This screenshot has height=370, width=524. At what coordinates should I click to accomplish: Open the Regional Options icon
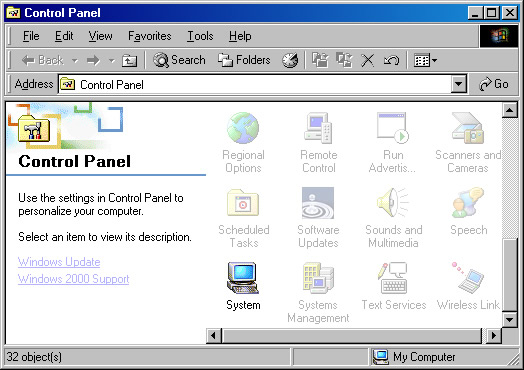(243, 128)
